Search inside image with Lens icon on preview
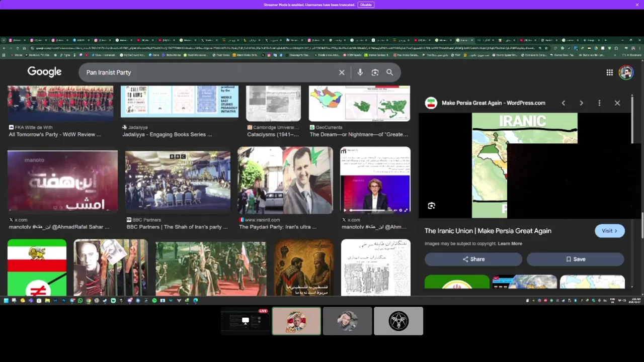644x362 pixels. [x=431, y=206]
